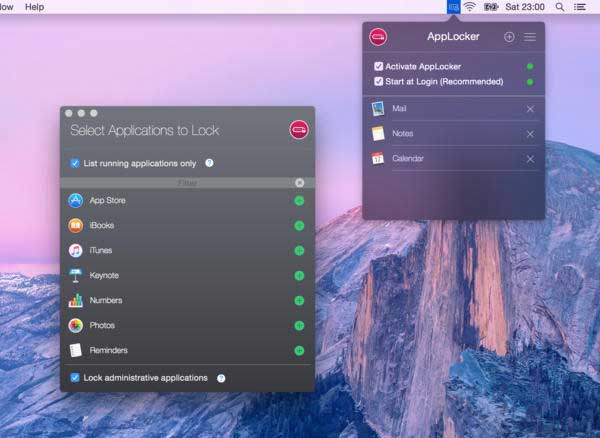Click the Keynote app icon
This screenshot has width=600, height=438.
76,275
